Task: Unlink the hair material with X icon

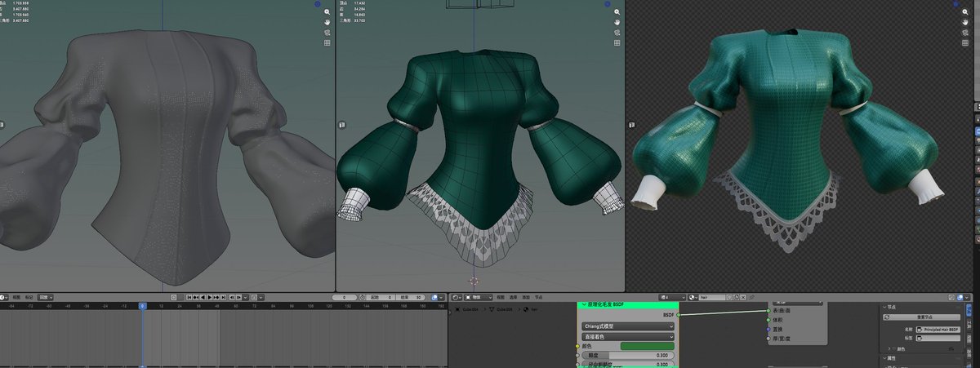Action: (742, 297)
